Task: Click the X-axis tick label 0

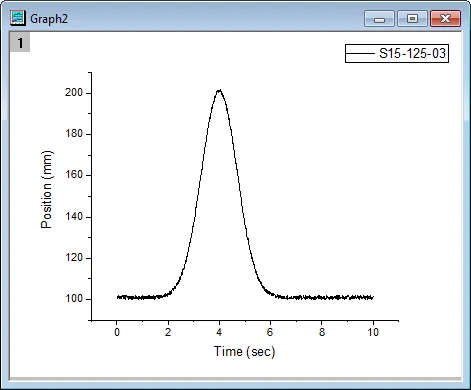Action: coord(117,332)
